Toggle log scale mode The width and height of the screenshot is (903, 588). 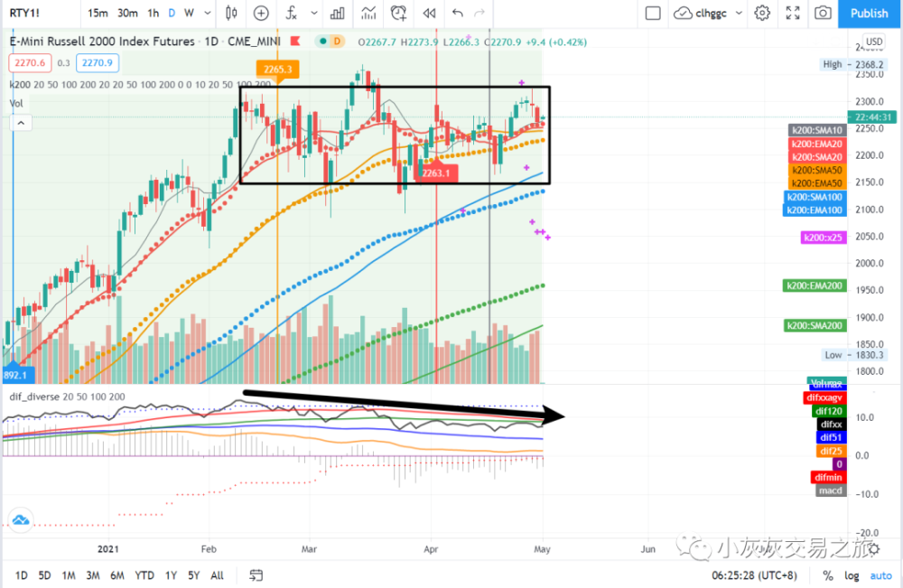click(x=852, y=575)
